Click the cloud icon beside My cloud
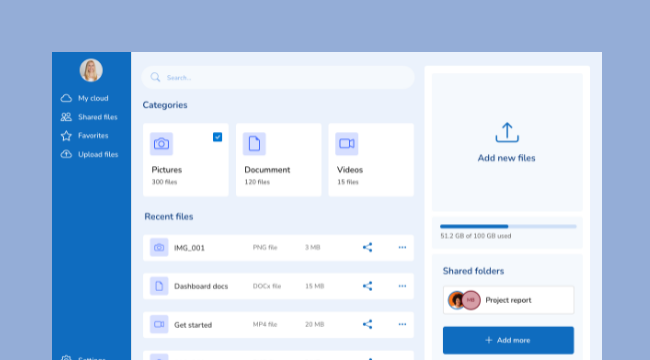The image size is (650, 360). coord(66,98)
